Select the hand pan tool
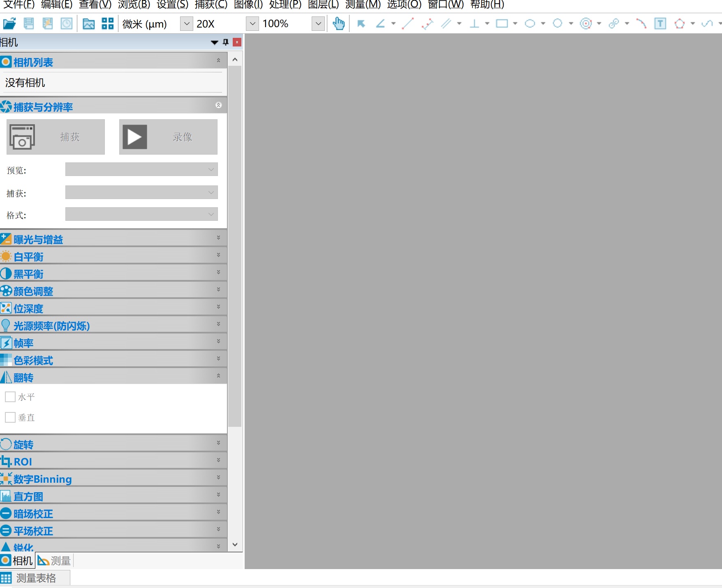722x588 pixels. (338, 24)
